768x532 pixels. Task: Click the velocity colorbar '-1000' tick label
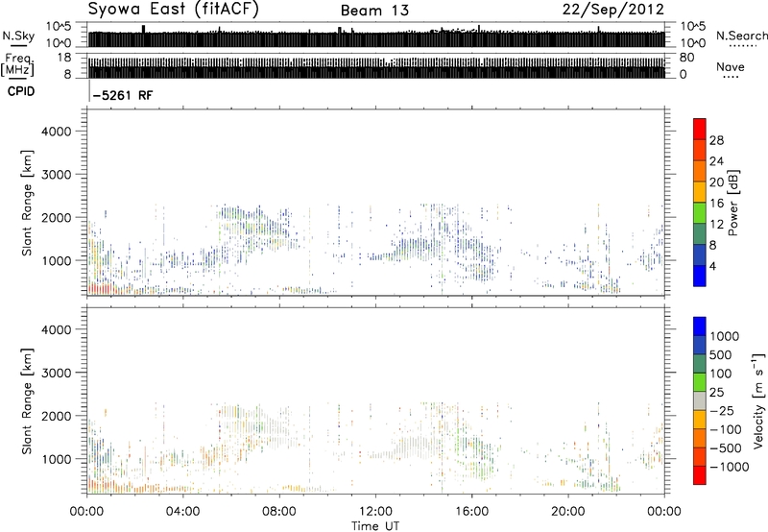(730, 467)
